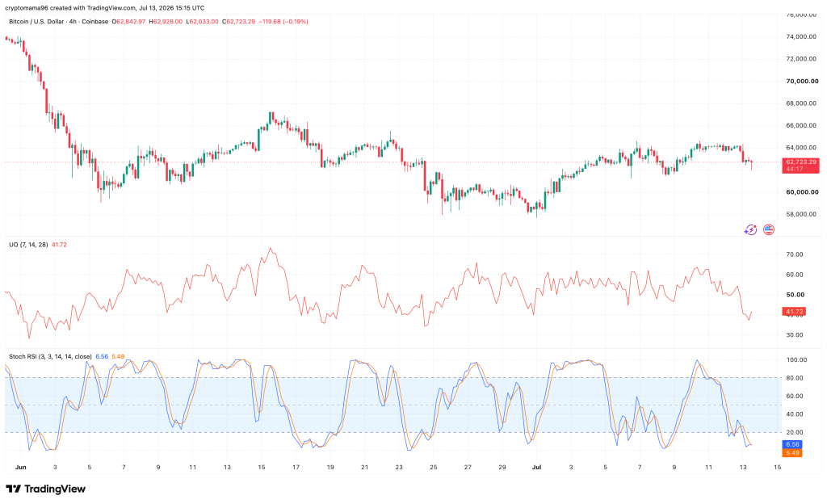Viewport: 827px width, 504px height.
Task: Click the US flag economic event icon
Action: pyautogui.click(x=769, y=230)
